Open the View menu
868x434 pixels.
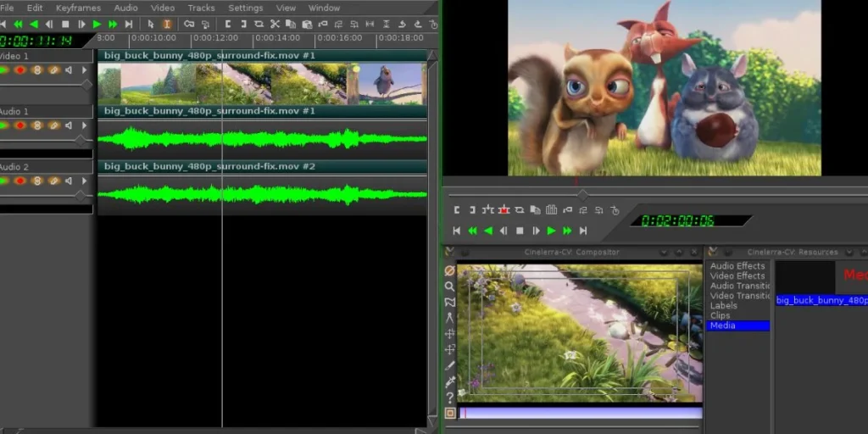[286, 8]
